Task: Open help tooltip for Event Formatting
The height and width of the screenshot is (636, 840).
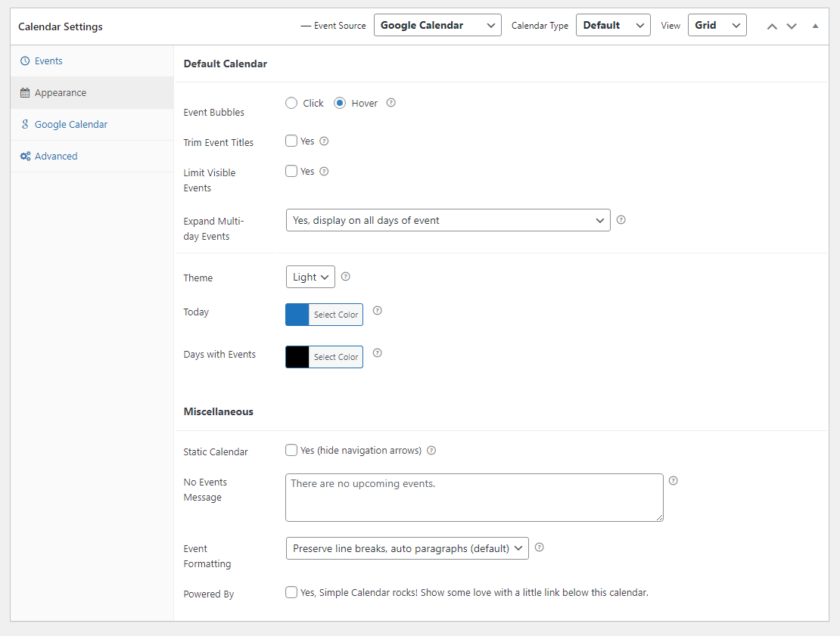Action: [x=540, y=547]
